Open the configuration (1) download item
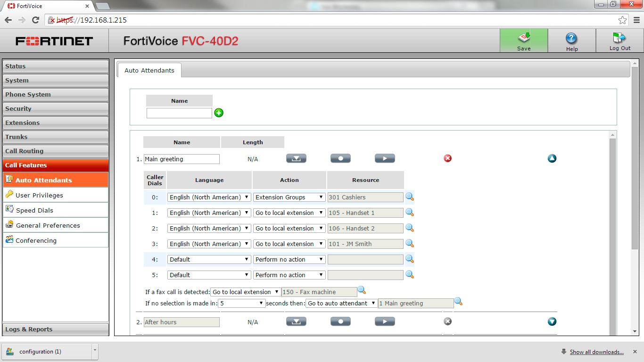644x362 pixels. [x=47, y=351]
